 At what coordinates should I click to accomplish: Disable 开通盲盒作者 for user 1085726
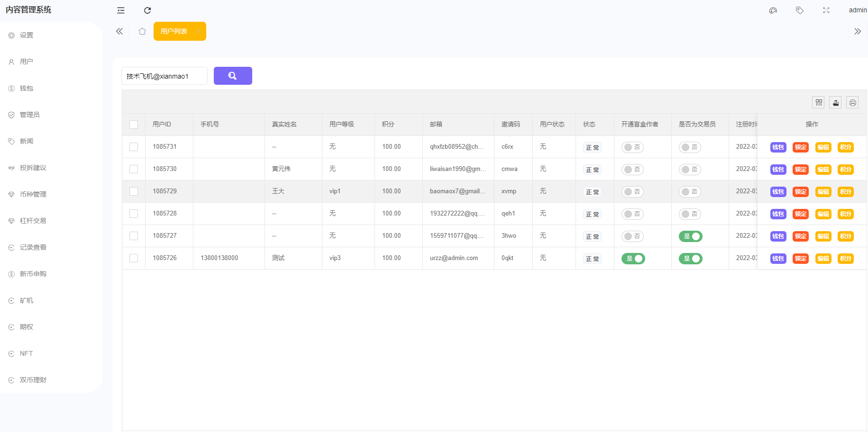coord(633,259)
